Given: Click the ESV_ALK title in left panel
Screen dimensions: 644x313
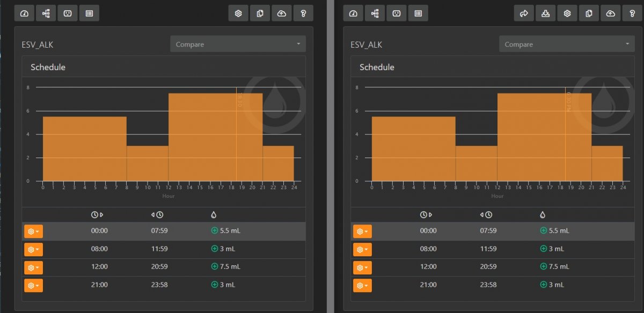Looking at the screenshot, I should [37, 44].
